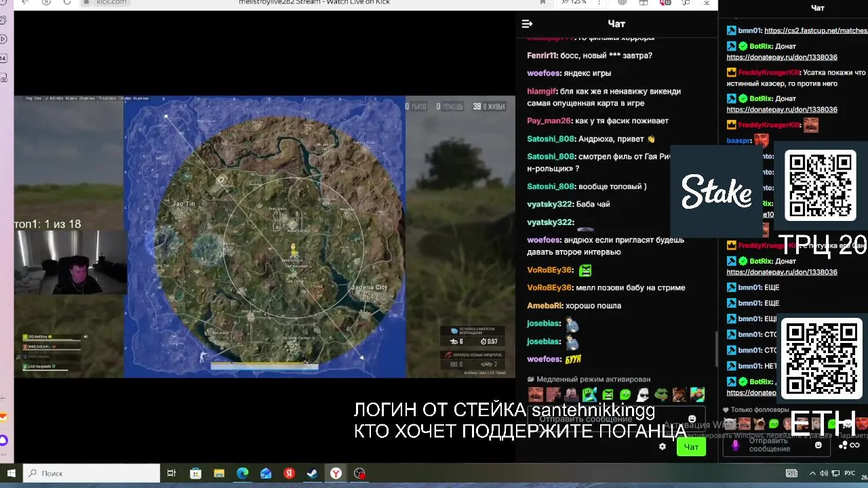This screenshot has width=868, height=488.
Task: Click username AmebaRi in chat
Action: click(x=545, y=306)
